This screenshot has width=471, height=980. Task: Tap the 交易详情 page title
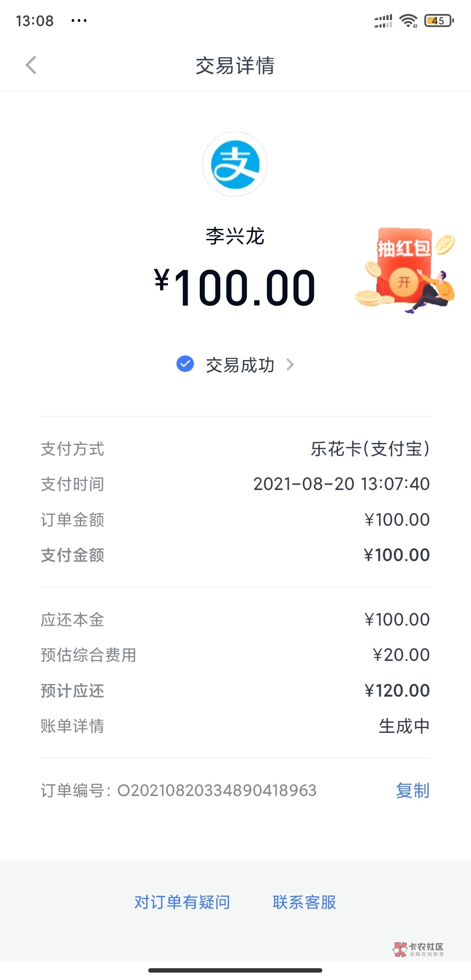pyautogui.click(x=235, y=66)
